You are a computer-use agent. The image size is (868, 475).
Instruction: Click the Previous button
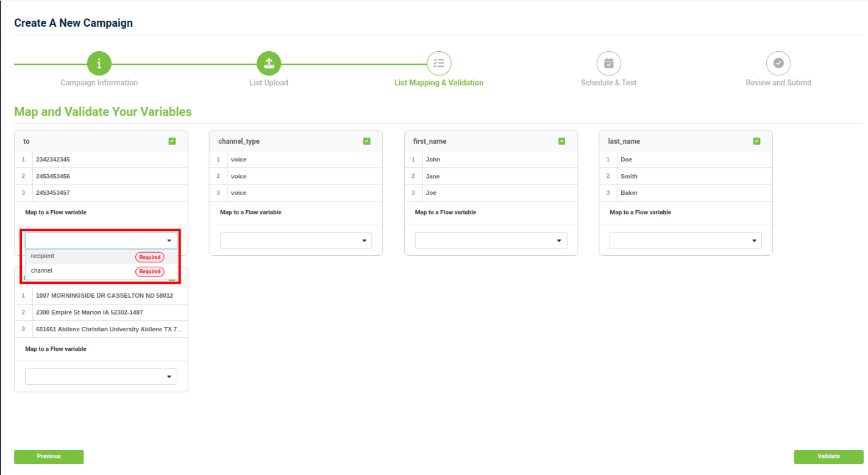pyautogui.click(x=49, y=457)
